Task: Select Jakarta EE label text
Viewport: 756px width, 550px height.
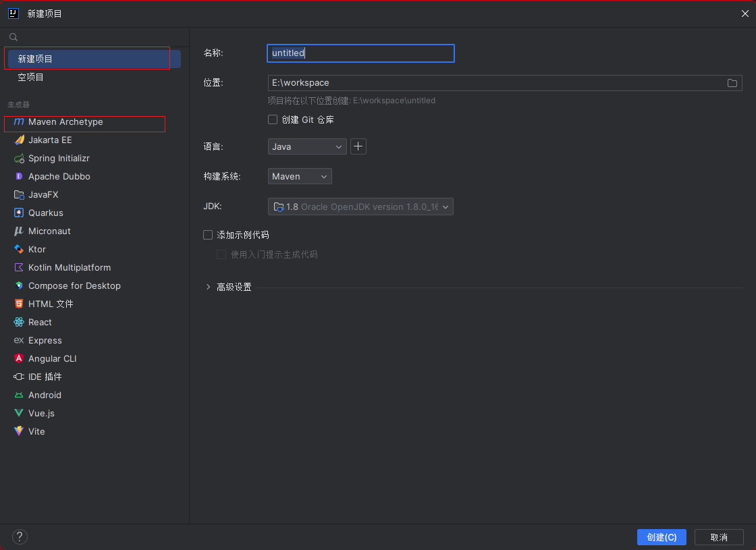Action: (x=50, y=140)
